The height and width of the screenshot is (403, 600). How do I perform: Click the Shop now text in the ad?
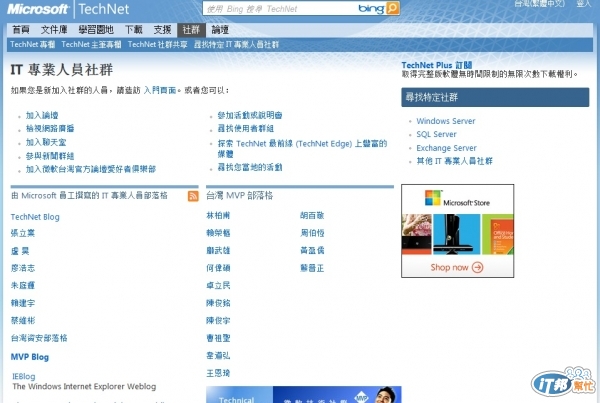pos(449,267)
